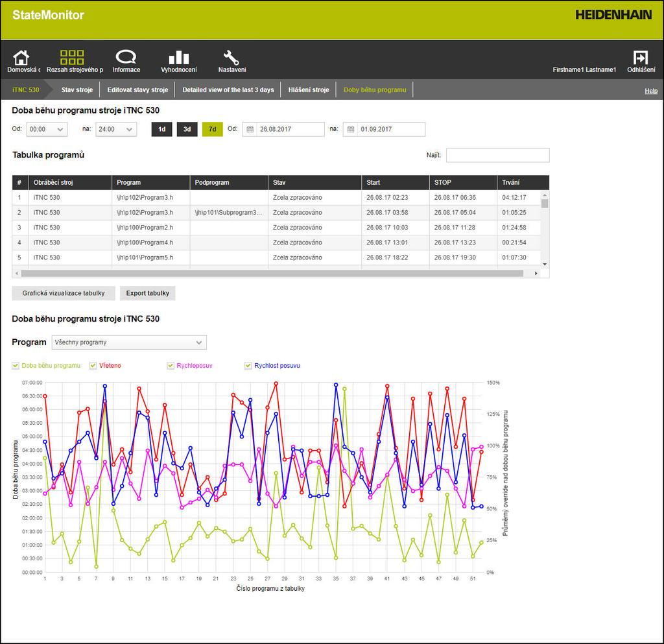Toggle the Rychloposuv series checkbox
Viewport: 664px width, 644px height.
pyautogui.click(x=171, y=365)
